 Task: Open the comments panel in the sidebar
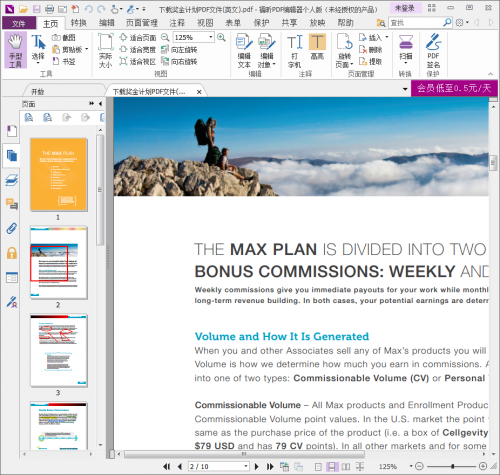(12, 204)
